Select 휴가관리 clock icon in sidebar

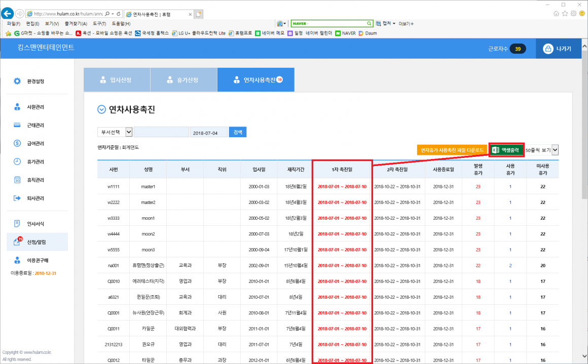[x=17, y=161]
